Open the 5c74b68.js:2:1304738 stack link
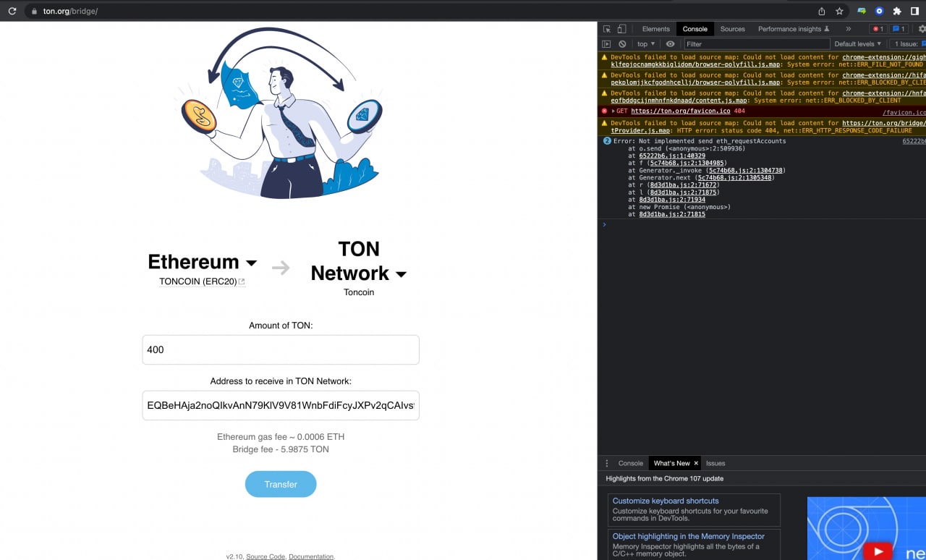The width and height of the screenshot is (926, 560). click(747, 171)
